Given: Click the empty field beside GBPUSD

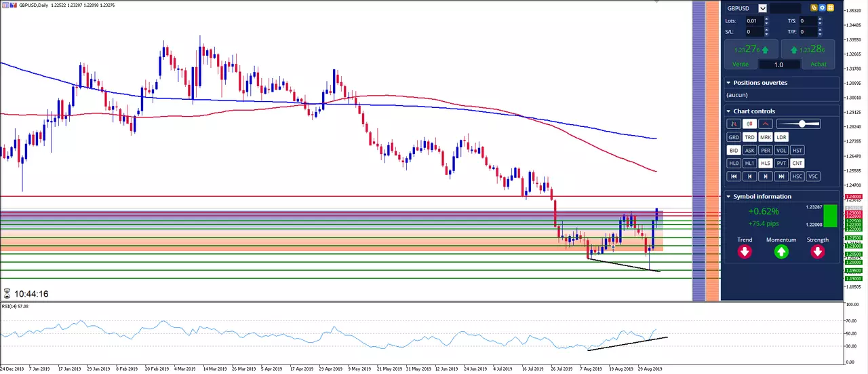Looking at the screenshot, I should [x=785, y=8].
